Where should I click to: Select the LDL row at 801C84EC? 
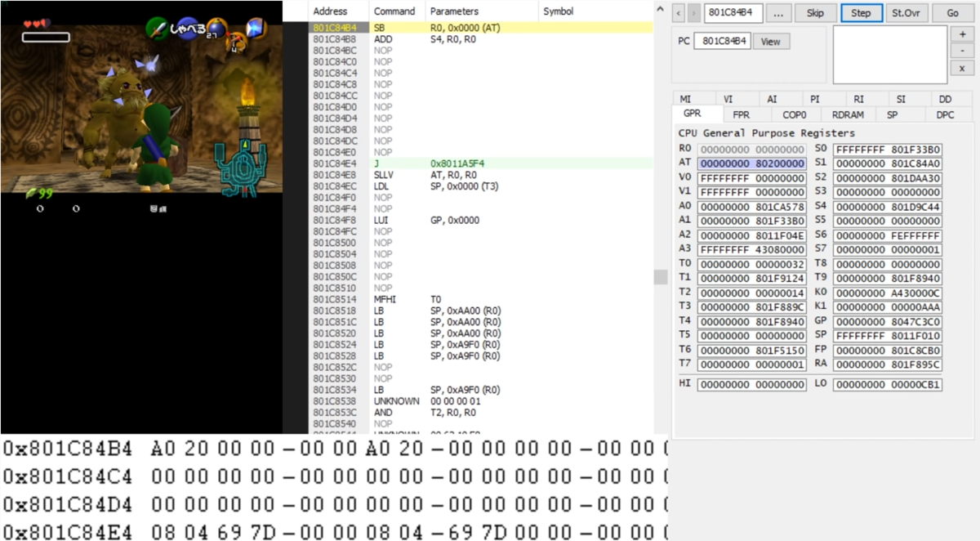point(481,186)
